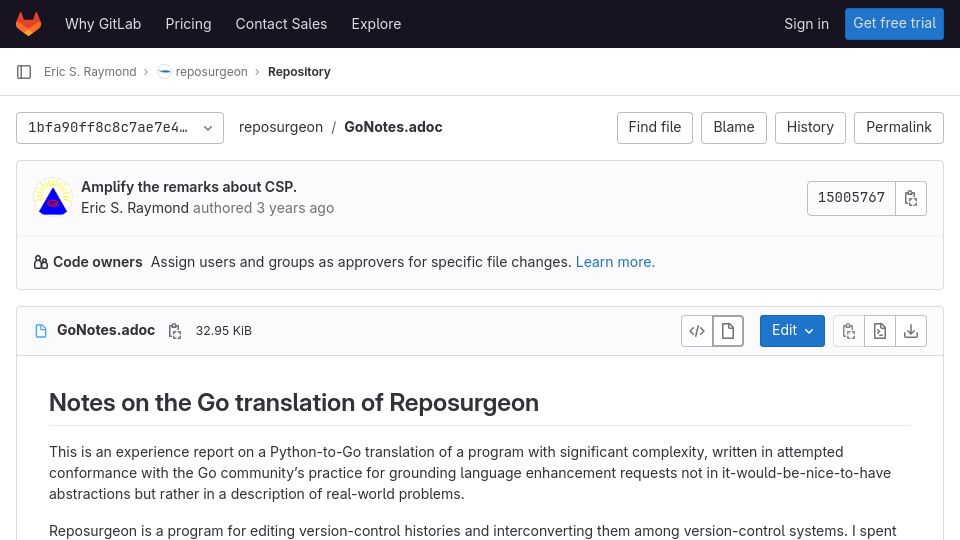
Task: Open Contact Sales page
Action: pos(282,24)
